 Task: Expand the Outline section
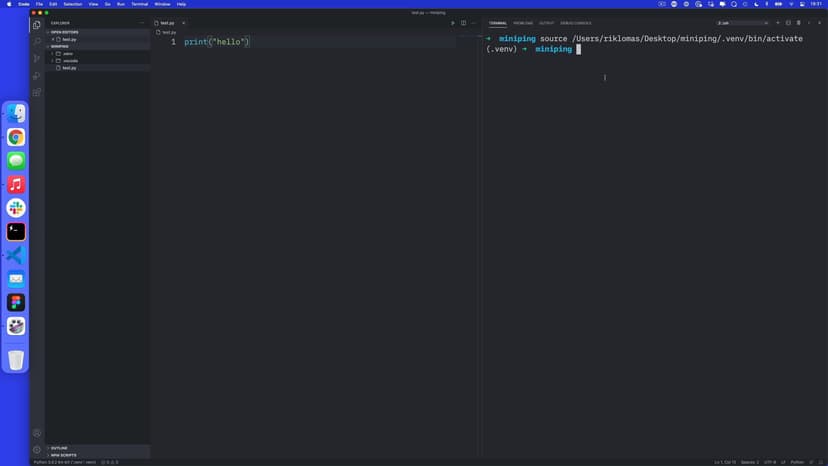59,448
